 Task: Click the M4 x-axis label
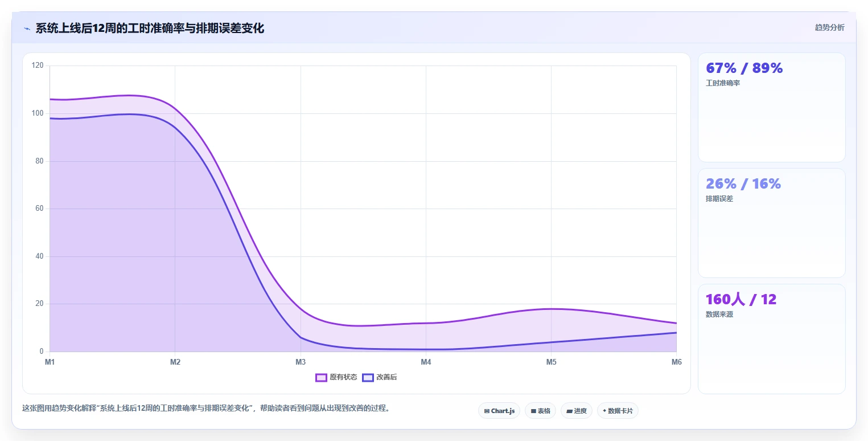[426, 362]
